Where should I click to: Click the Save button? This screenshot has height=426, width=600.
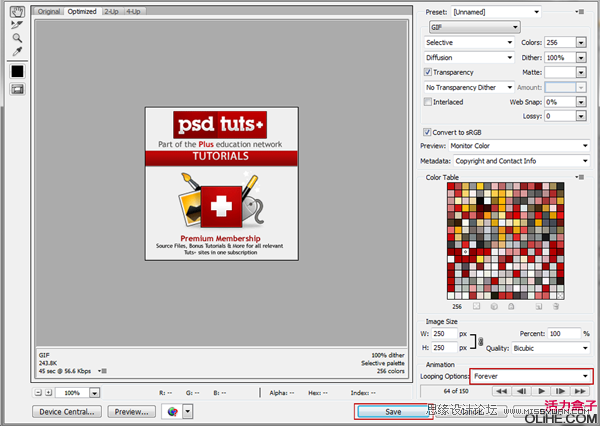(393, 411)
